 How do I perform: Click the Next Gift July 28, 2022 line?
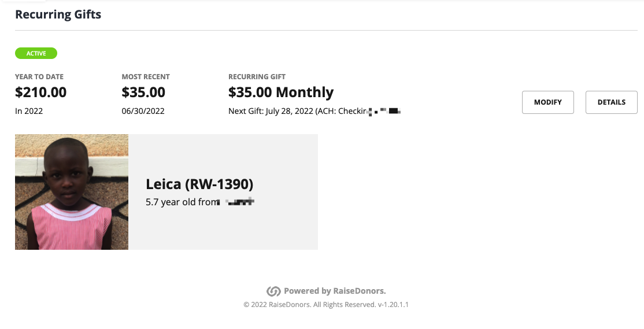coord(314,112)
